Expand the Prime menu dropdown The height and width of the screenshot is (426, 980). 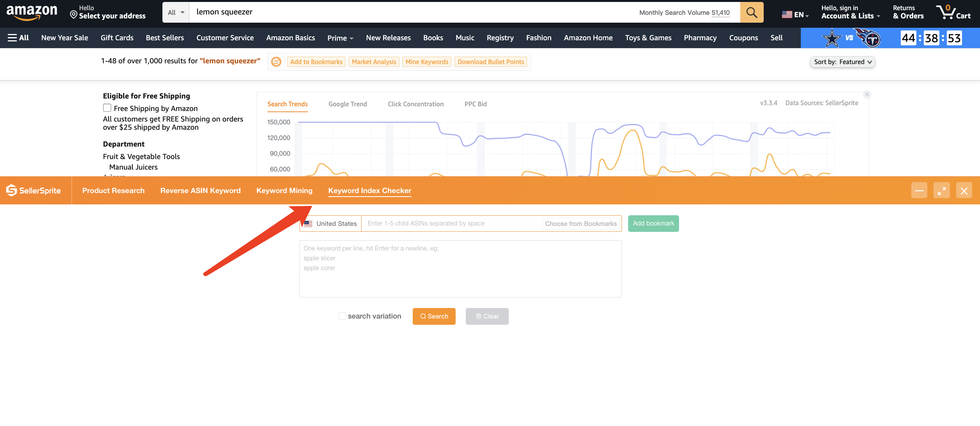[x=340, y=38]
